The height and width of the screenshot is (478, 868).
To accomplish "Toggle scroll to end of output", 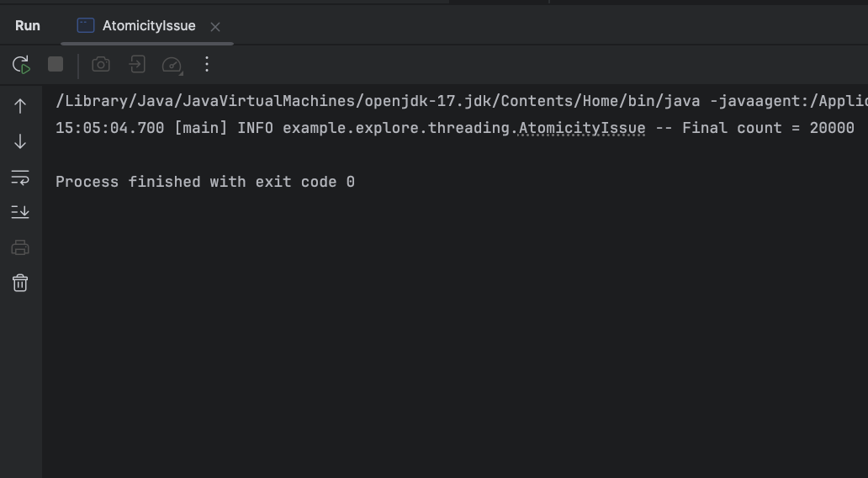I will point(21,212).
